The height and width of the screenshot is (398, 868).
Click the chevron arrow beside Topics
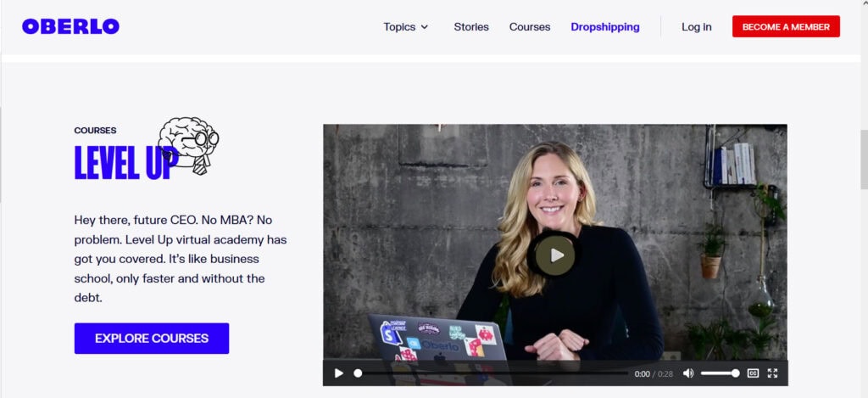[x=425, y=27]
